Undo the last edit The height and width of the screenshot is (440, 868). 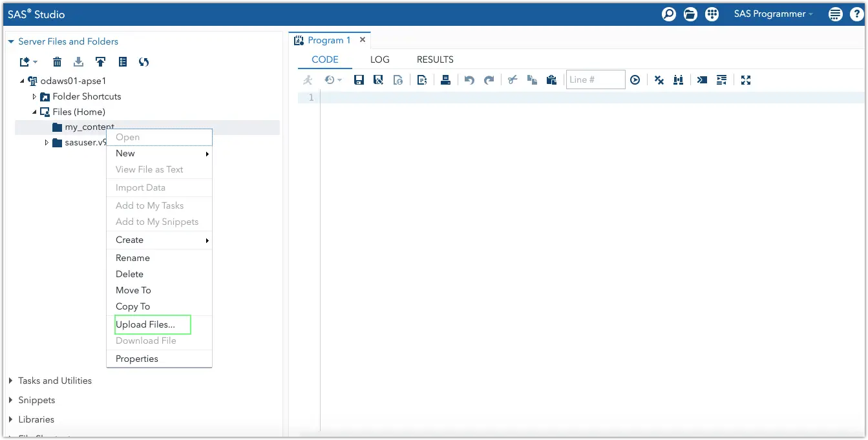(x=469, y=80)
